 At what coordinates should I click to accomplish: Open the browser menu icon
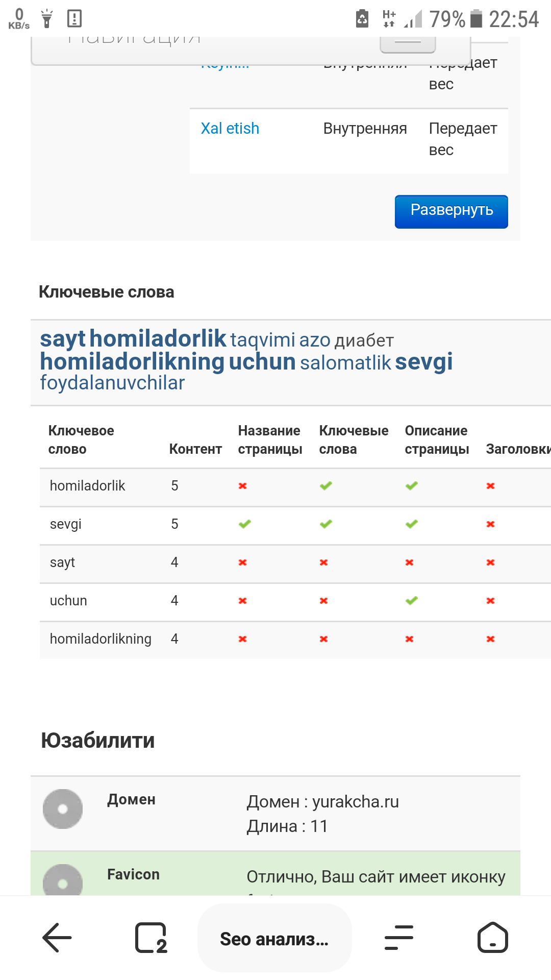pyautogui.click(x=398, y=938)
